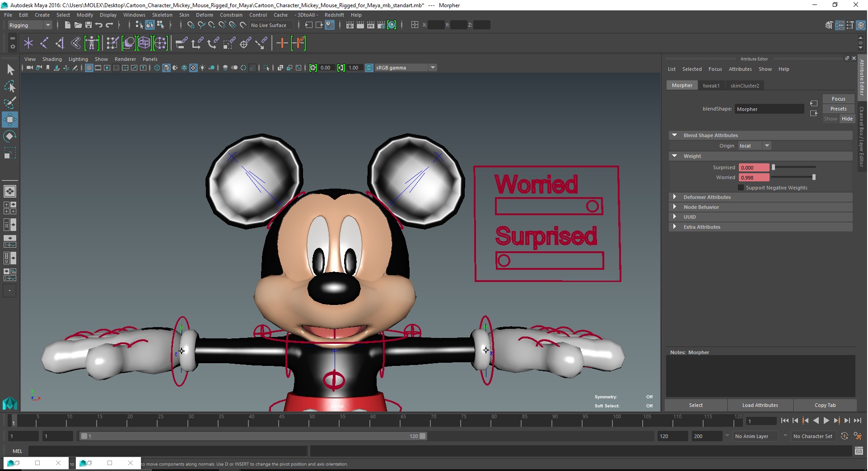Click the Create IK Handle shelf icon
This screenshot has height=471, width=868.
60,43
